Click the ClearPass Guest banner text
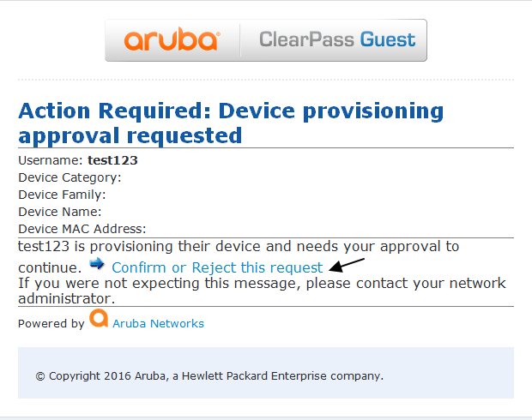 337,39
